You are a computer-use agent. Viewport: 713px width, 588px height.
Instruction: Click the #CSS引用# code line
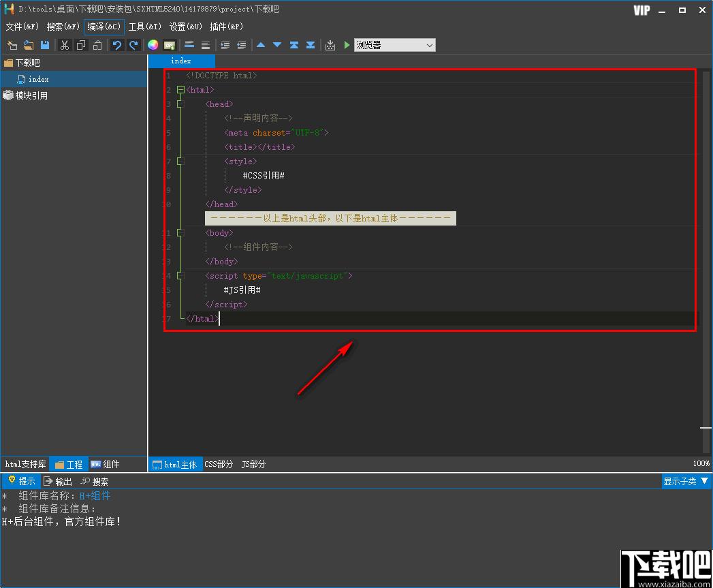tap(264, 176)
